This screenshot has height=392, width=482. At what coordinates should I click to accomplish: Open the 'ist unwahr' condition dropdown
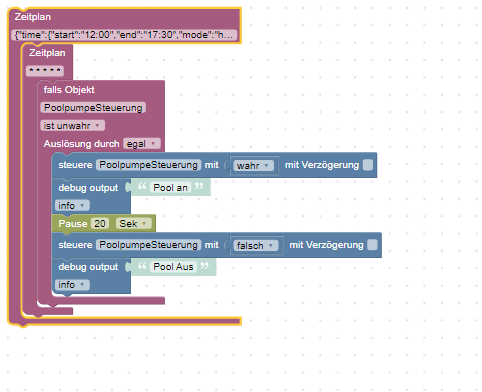[x=72, y=126]
